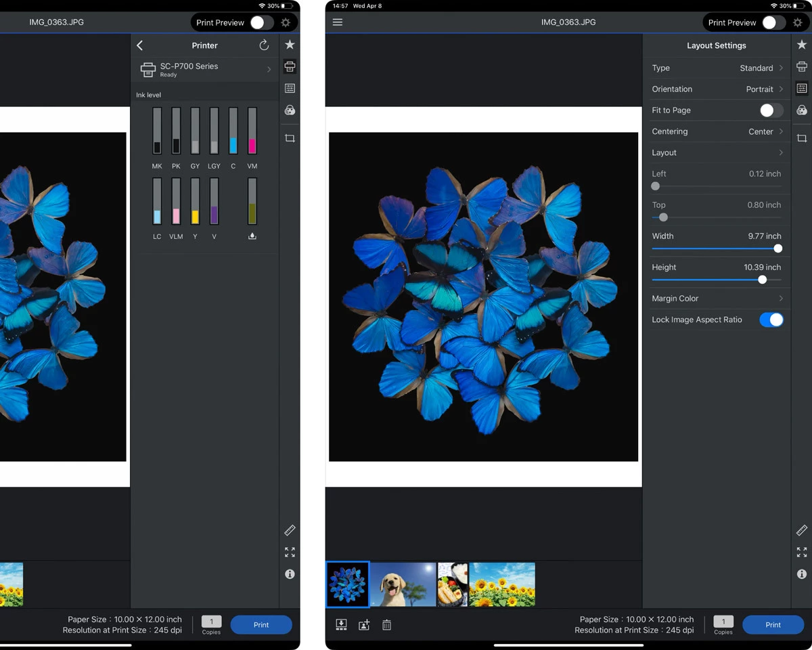Refresh the printer status
The width and height of the screenshot is (812, 650).
(264, 45)
